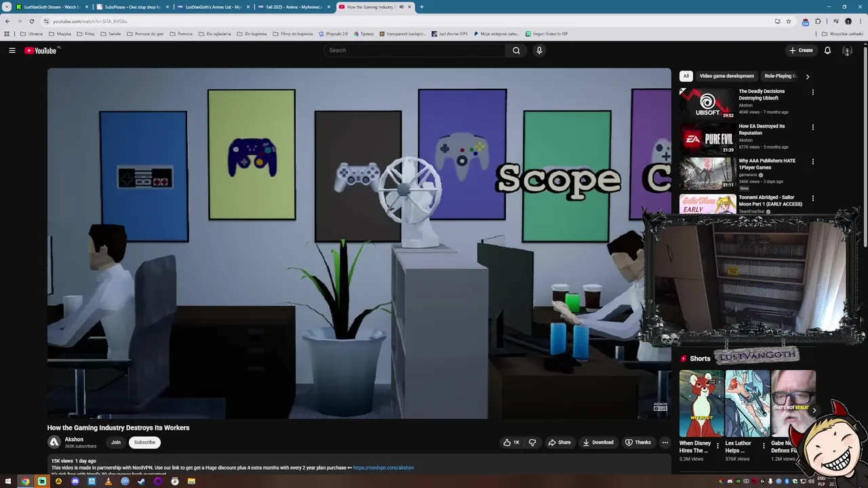Show next Shorts with the arrow
Image resolution: width=868 pixels, height=488 pixels.
[814, 409]
